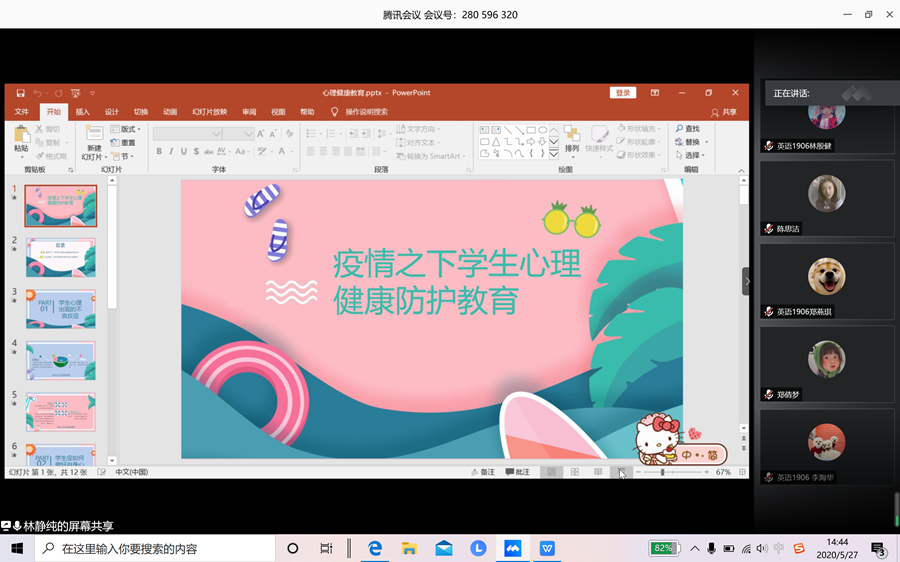Image resolution: width=900 pixels, height=562 pixels.
Task: Click the 登录 sign-in button
Action: tap(623, 93)
